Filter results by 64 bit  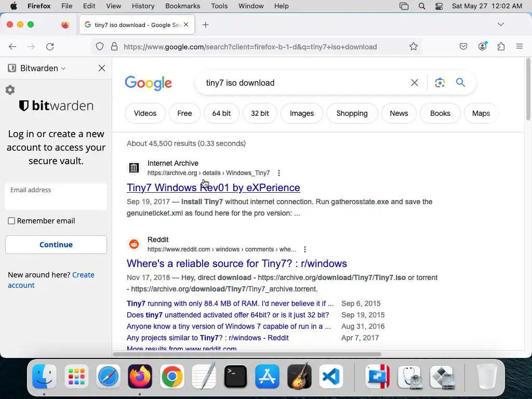[x=221, y=113]
